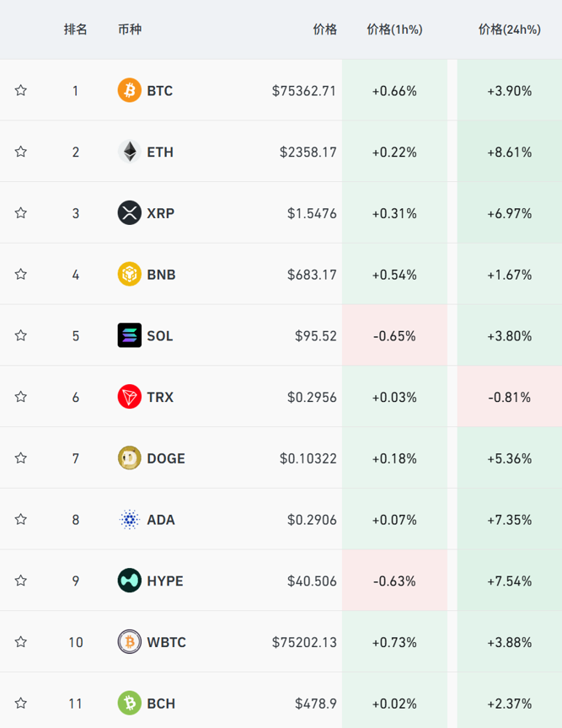Sort by the 排名 column header
The width and height of the screenshot is (562, 728).
(76, 29)
